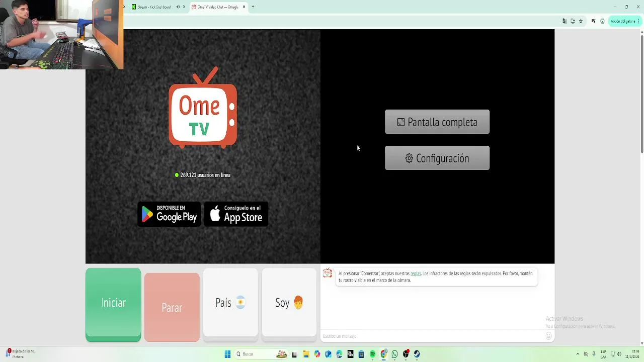Image resolution: width=644 pixels, height=362 pixels.
Task: Click OmeTV avatar icon beside rules message
Action: 327,273
